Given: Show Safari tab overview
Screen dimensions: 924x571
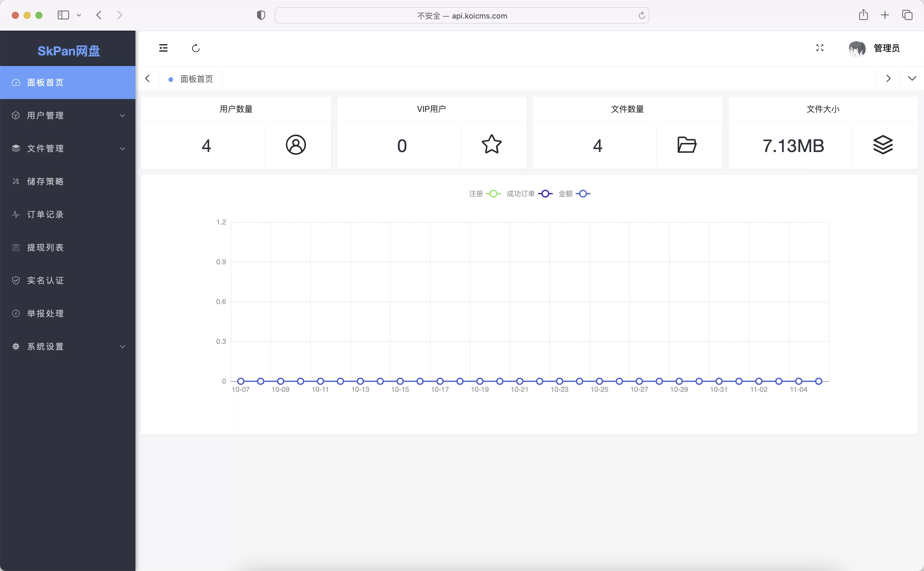Looking at the screenshot, I should [907, 15].
